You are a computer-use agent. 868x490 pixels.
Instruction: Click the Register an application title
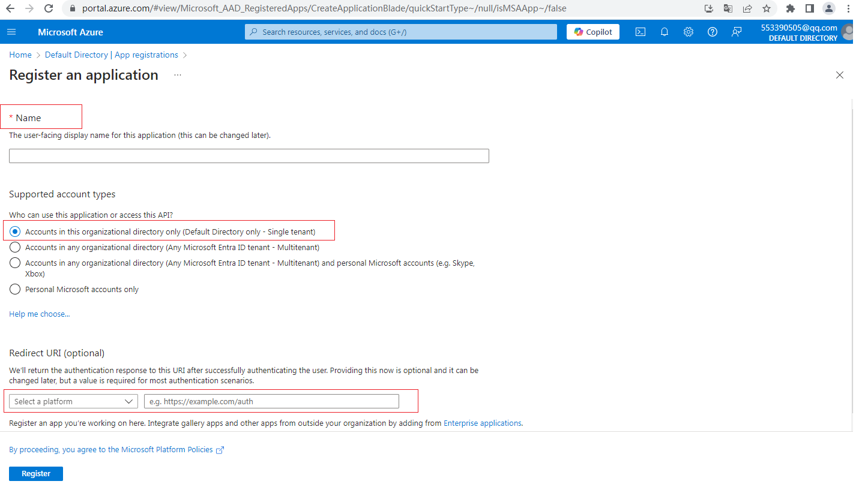84,75
